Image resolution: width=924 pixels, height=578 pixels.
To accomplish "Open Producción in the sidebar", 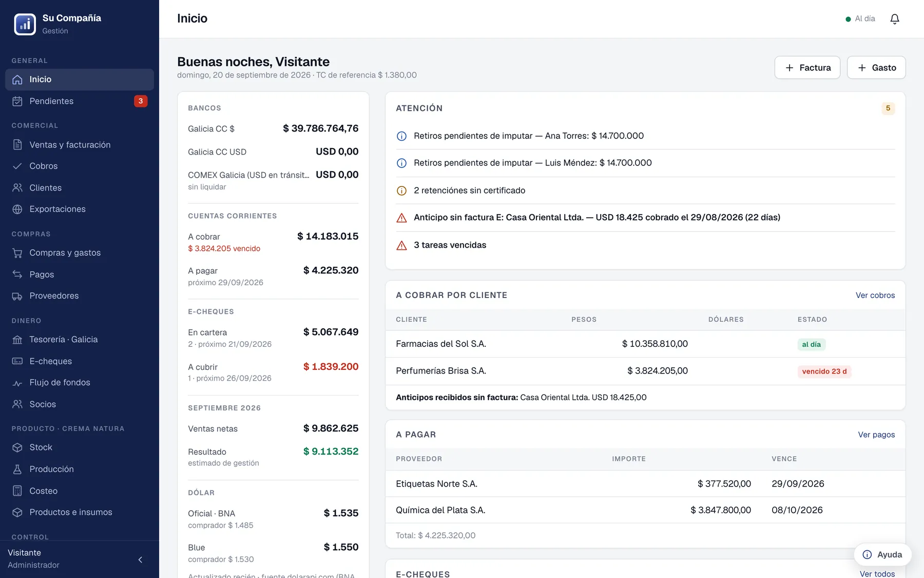I will tap(80, 469).
